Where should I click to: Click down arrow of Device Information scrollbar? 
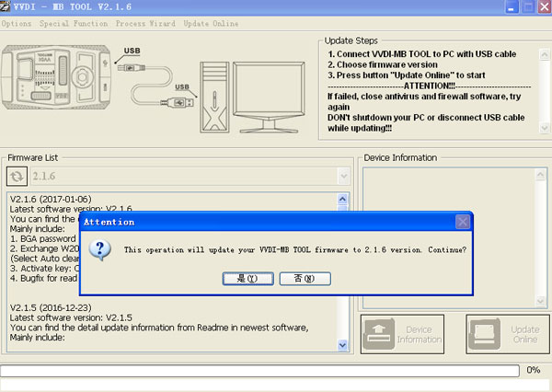pyautogui.click(x=540, y=301)
